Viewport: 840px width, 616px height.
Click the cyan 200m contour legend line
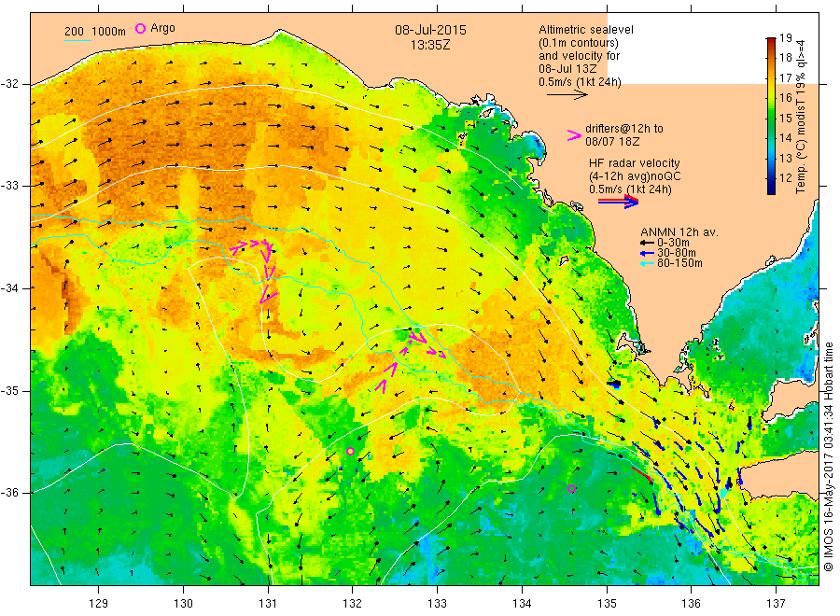tap(77, 39)
